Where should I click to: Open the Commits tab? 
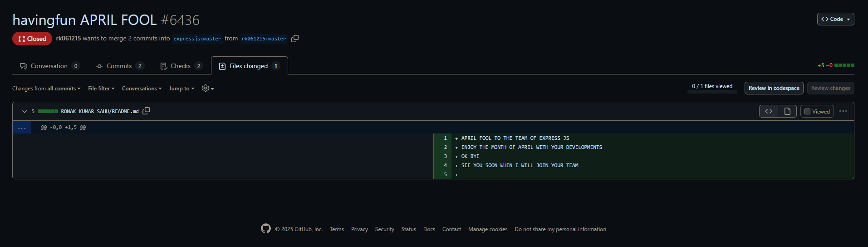(x=119, y=66)
